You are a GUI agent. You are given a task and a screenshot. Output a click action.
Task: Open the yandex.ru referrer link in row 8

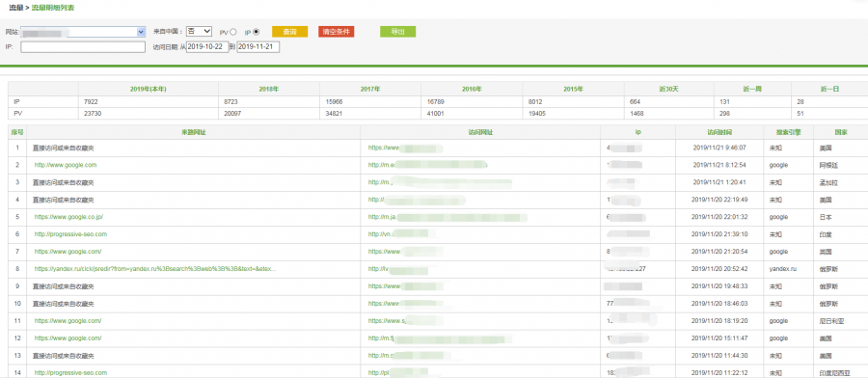[x=155, y=269]
